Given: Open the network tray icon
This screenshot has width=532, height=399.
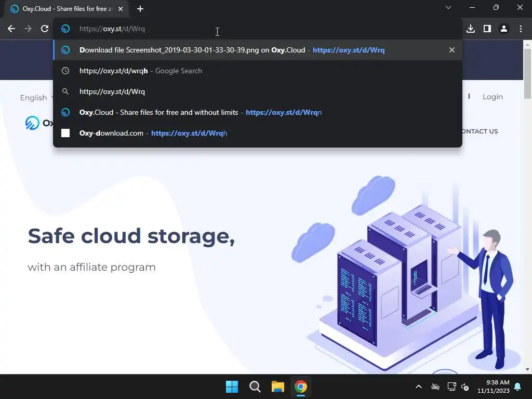Looking at the screenshot, I should tap(451, 387).
